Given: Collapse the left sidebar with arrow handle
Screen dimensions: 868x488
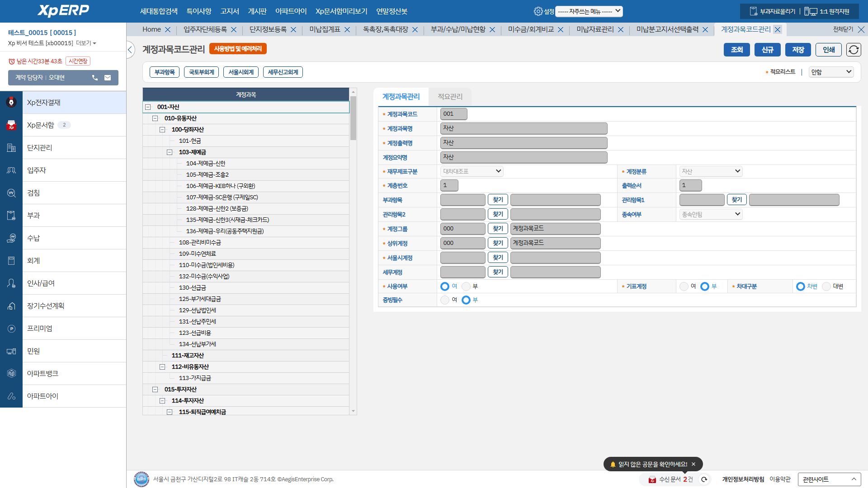Looking at the screenshot, I should [130, 50].
